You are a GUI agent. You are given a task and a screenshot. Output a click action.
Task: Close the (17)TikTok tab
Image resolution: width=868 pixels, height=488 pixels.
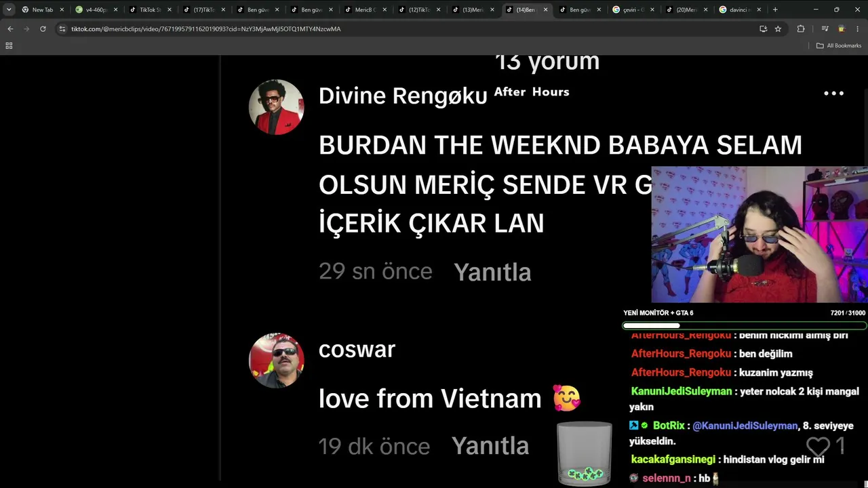223,9
